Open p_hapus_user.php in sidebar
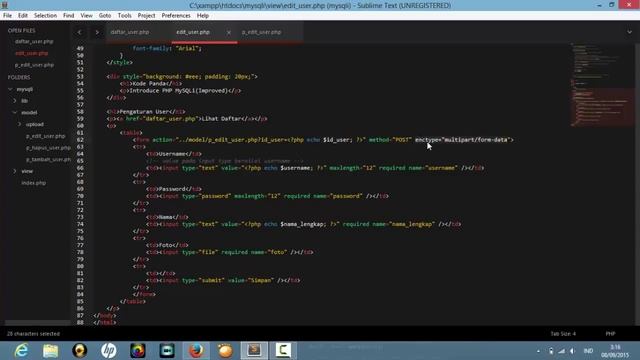 coord(48,148)
